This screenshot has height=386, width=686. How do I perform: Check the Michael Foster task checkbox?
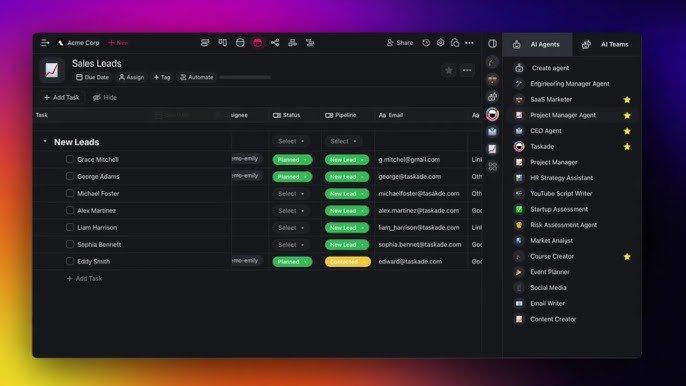tap(70, 193)
